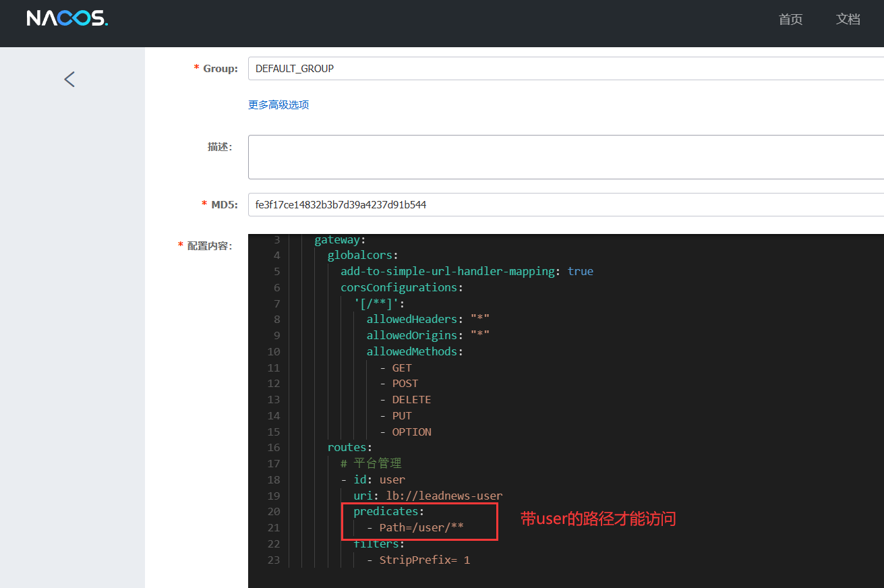Click the '- PUT' entry

point(396,415)
